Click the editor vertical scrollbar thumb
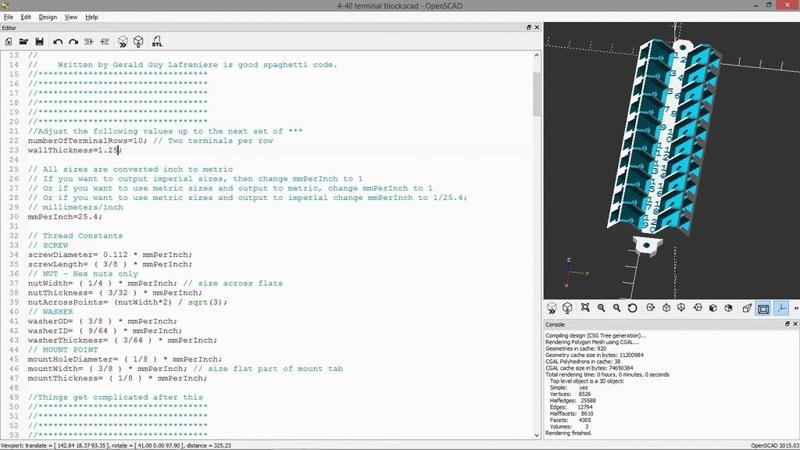Image resolution: width=800 pixels, height=450 pixels. click(x=536, y=94)
